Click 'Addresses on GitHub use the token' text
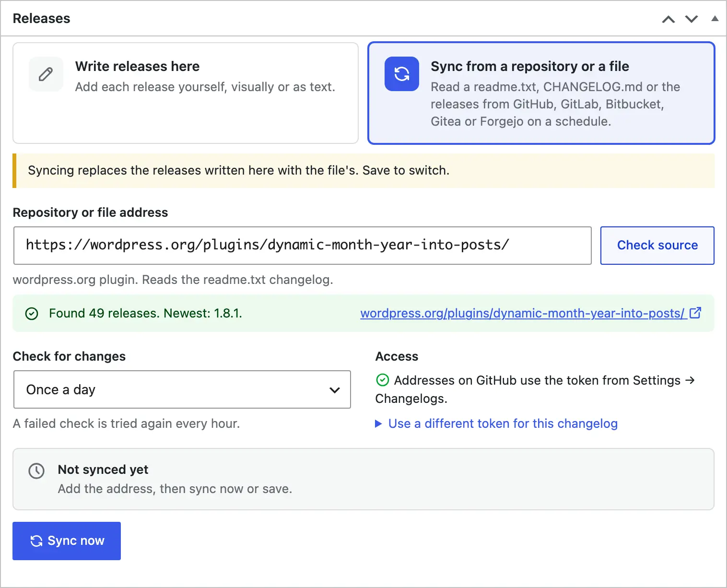 (535, 389)
